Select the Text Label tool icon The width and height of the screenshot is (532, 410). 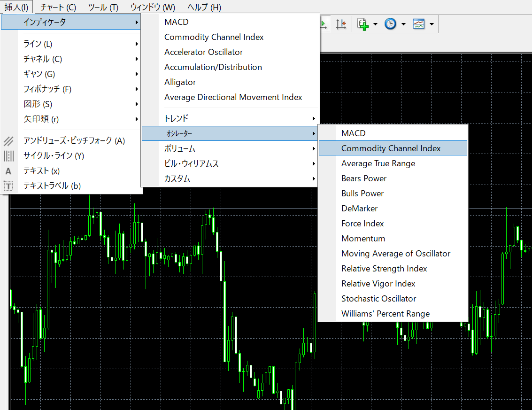click(x=8, y=186)
